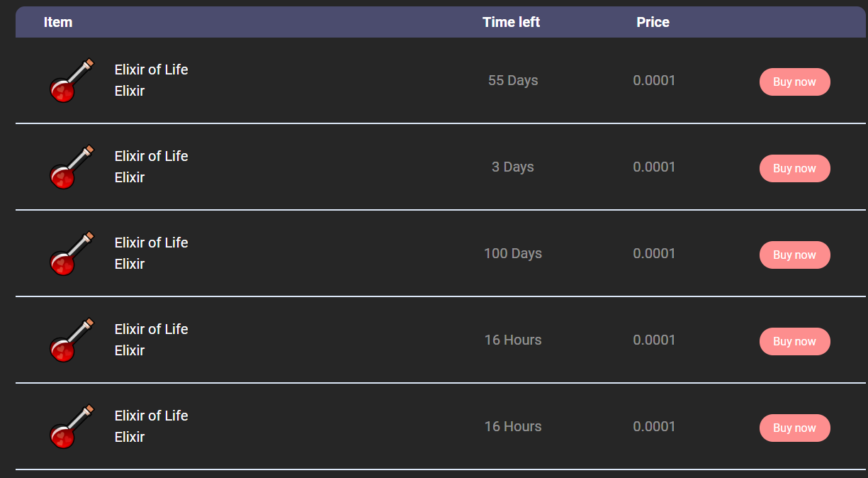Image resolution: width=868 pixels, height=478 pixels.
Task: Select the elixir flask icon for the 3 Days listing
Action: pos(71,167)
